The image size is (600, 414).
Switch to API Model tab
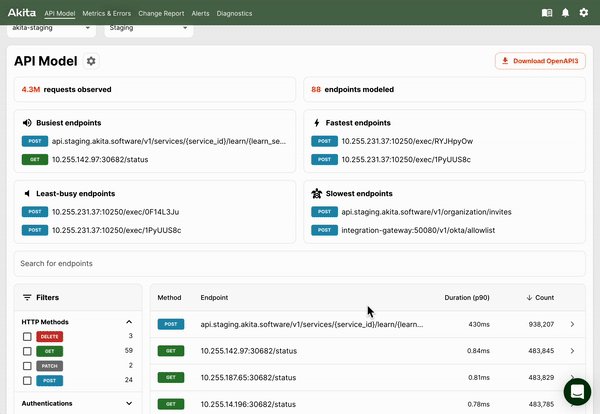click(60, 13)
